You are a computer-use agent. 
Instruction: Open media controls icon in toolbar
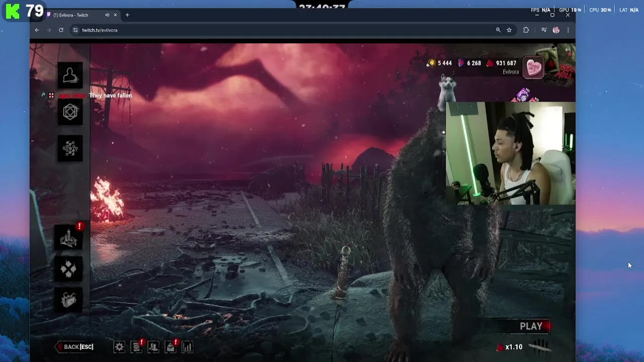click(544, 30)
